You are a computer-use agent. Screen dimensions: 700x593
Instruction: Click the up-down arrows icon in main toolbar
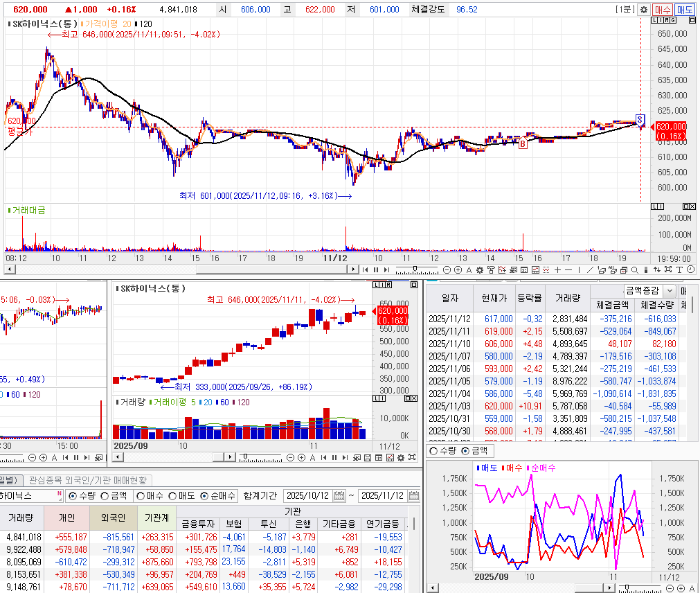pos(656,269)
